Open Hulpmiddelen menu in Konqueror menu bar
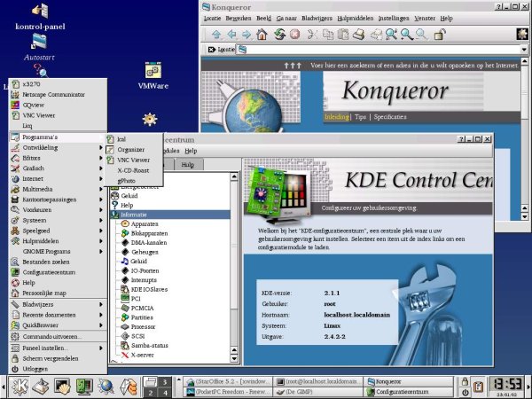 coord(356,19)
